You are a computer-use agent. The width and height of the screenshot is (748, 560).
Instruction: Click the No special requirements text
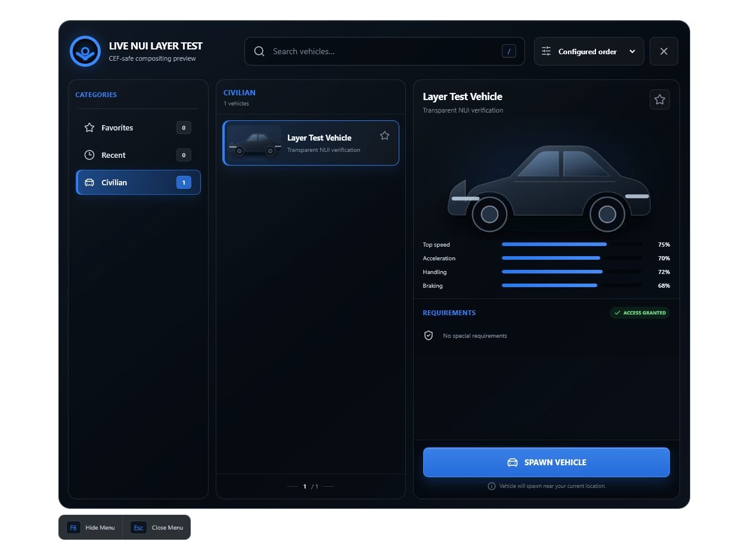coord(475,336)
